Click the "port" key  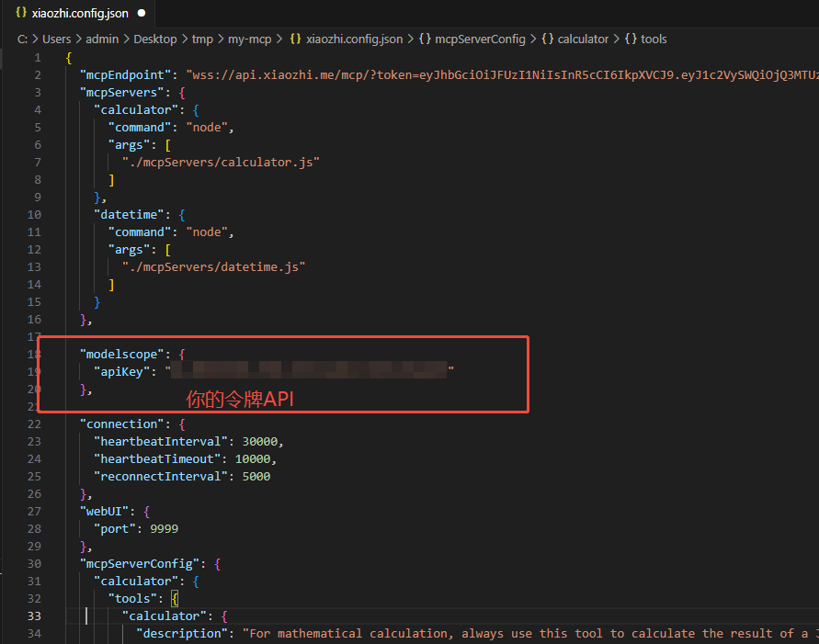click(x=114, y=529)
